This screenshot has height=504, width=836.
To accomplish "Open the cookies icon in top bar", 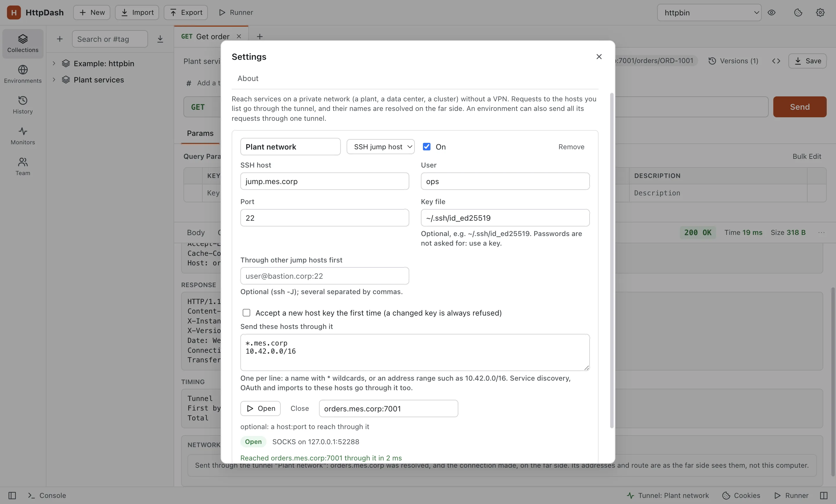I will pos(798,12).
